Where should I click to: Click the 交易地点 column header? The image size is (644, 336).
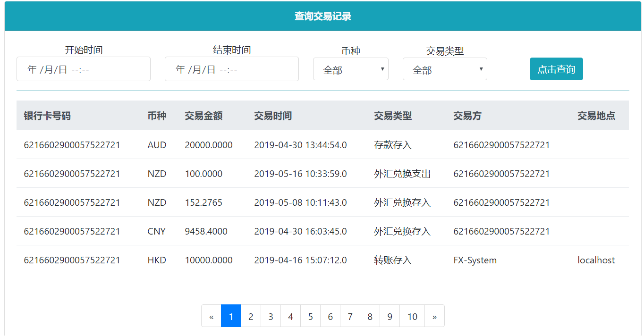(596, 116)
